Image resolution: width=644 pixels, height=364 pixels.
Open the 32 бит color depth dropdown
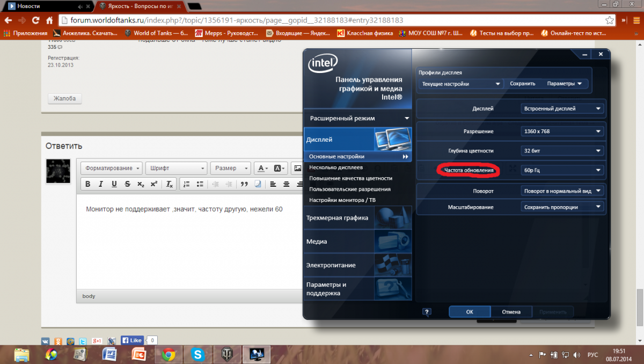coord(562,150)
